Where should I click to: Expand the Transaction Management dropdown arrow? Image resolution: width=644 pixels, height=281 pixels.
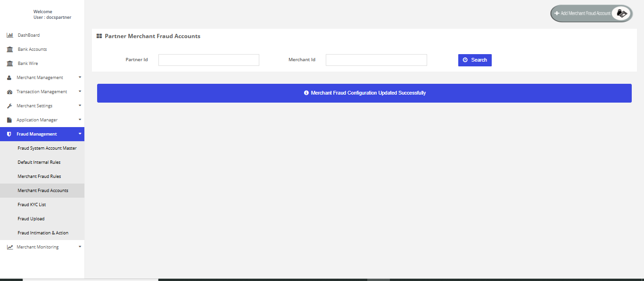click(x=80, y=91)
